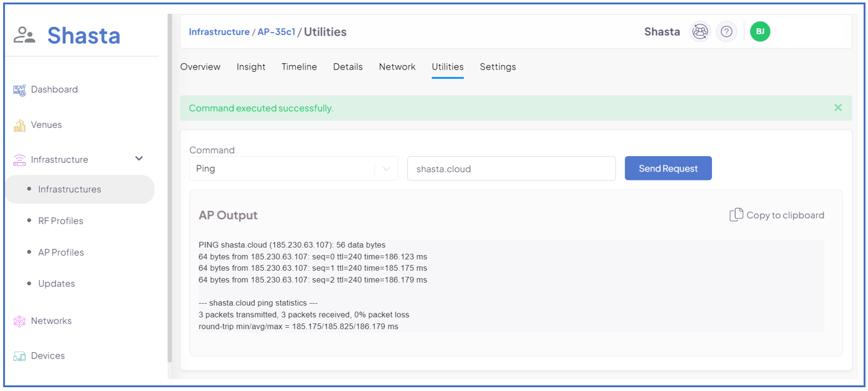Viewport: 868px width, 391px height.
Task: Switch to the Details tab
Action: pyautogui.click(x=348, y=67)
